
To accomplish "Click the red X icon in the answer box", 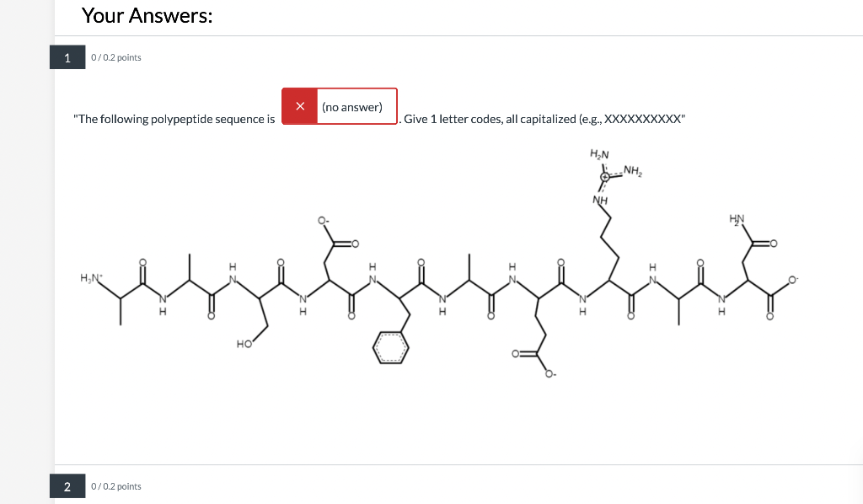I will coord(300,105).
